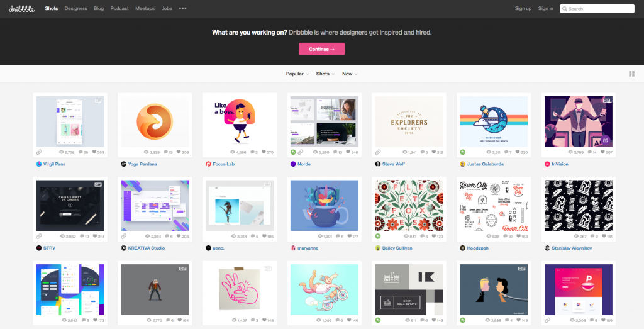This screenshot has height=329, width=644.
Task: Expand the Shots filter dropdown
Action: coord(325,74)
